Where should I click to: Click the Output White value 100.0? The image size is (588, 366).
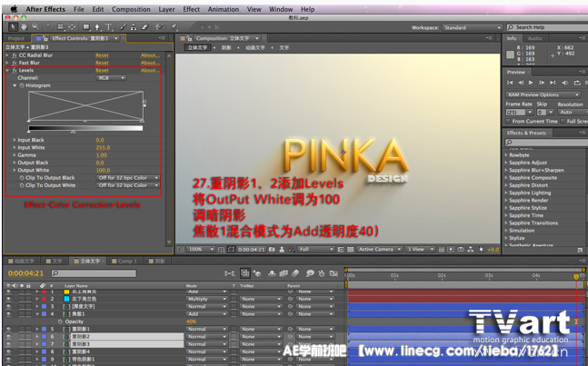103,170
